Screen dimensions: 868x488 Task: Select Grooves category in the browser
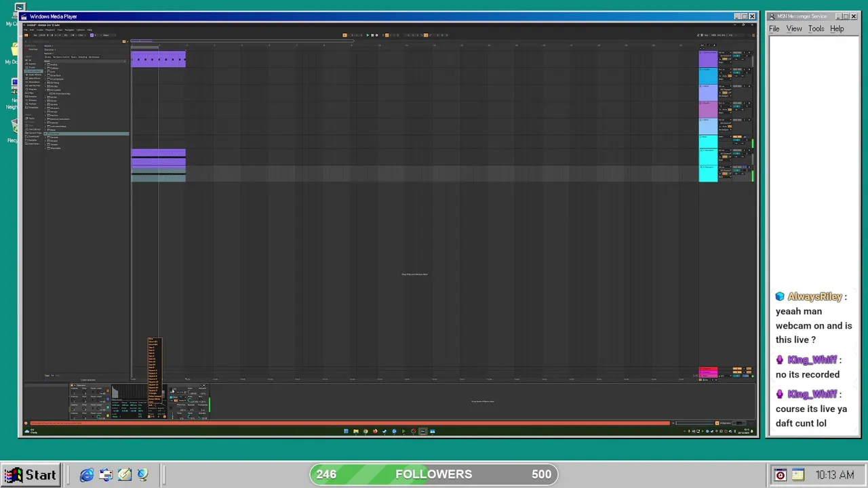click(32, 100)
